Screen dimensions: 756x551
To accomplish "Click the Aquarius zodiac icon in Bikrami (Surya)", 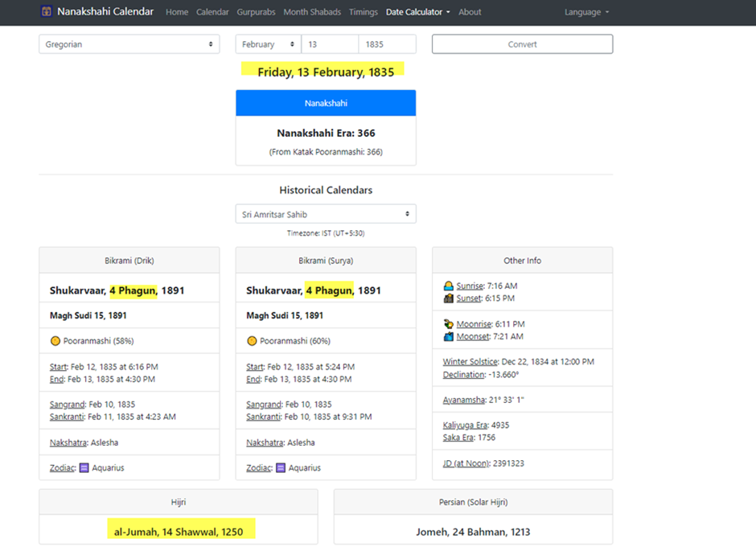I will pos(281,467).
